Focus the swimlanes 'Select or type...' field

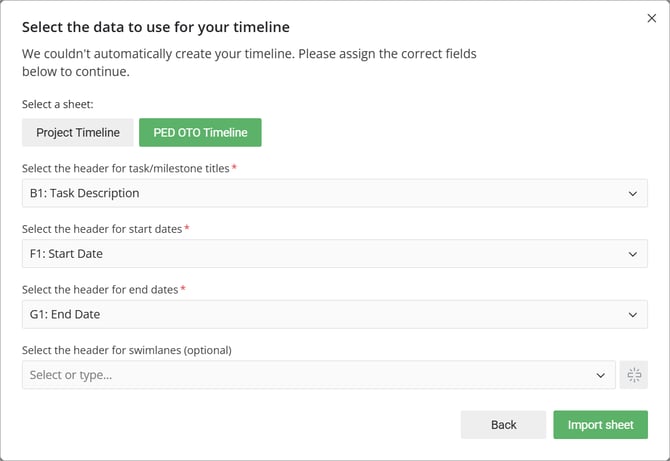pyautogui.click(x=318, y=375)
